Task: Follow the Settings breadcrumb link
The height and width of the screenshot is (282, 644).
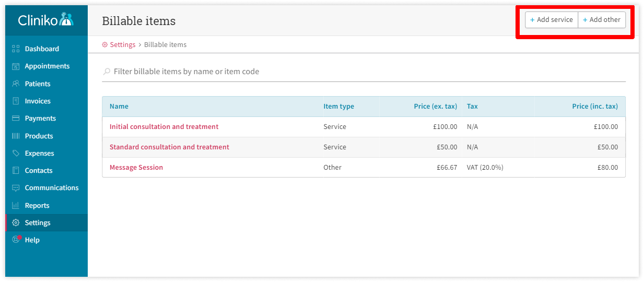Action: (x=123, y=45)
